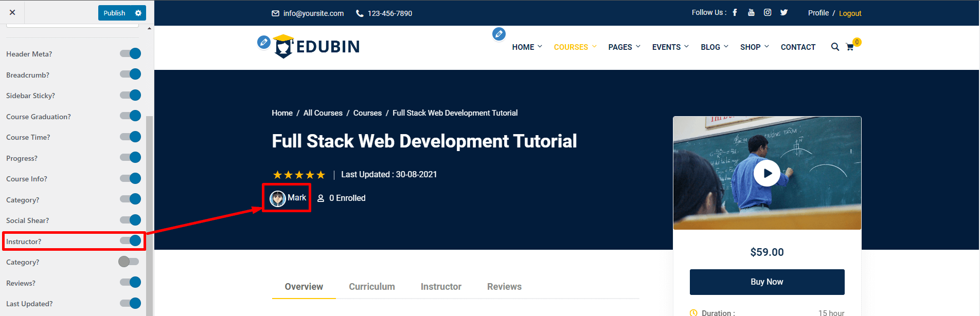Disable the Instructor toggle

point(130,241)
